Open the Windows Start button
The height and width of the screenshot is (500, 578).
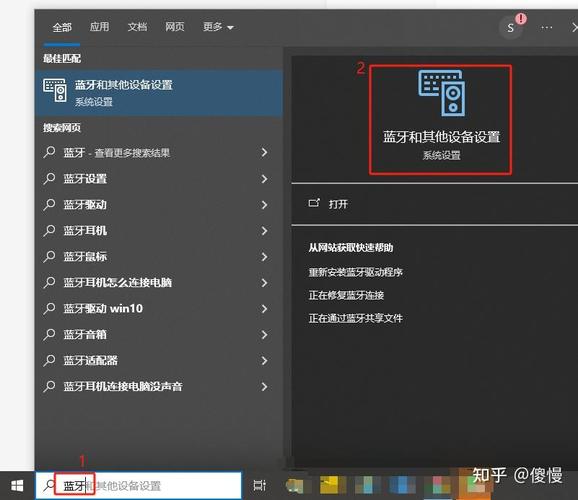point(17,486)
